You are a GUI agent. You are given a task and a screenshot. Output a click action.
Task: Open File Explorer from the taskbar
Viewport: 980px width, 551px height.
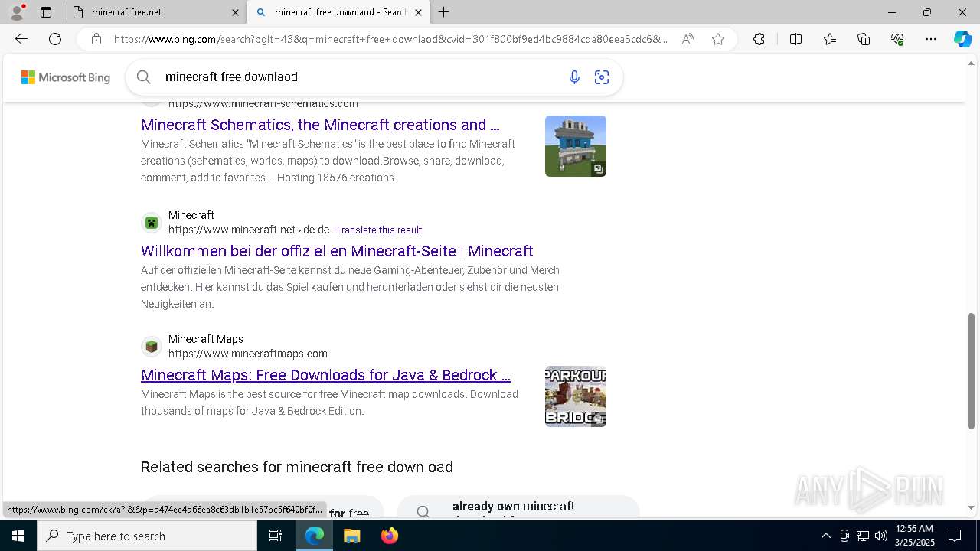point(351,536)
